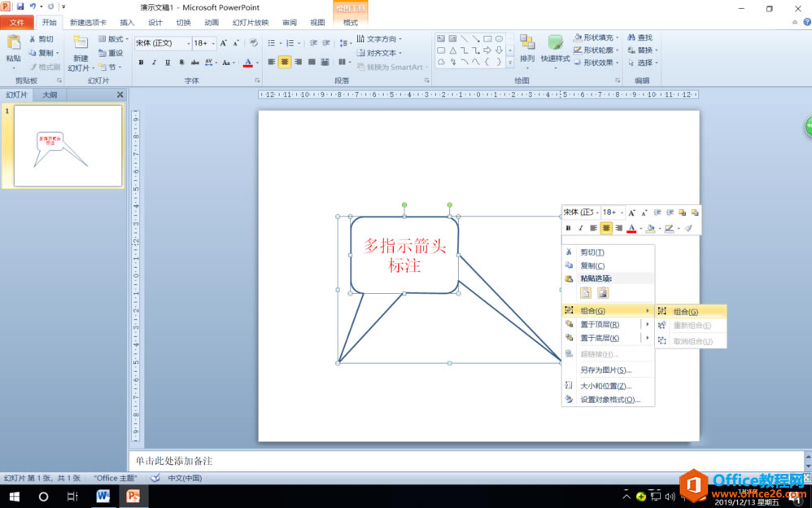812x508 pixels.
Task: Toggle bullet list formatting
Action: pos(272,43)
